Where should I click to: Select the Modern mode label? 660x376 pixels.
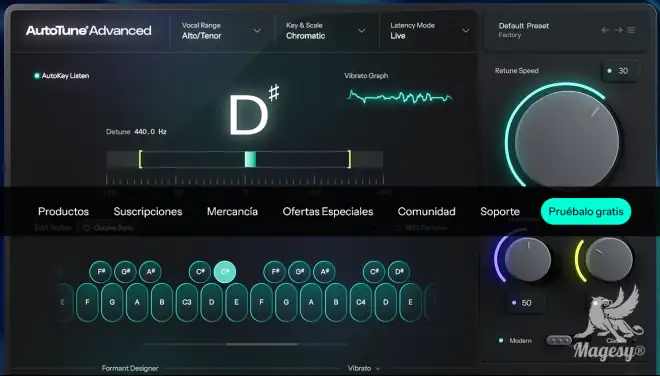(520, 341)
